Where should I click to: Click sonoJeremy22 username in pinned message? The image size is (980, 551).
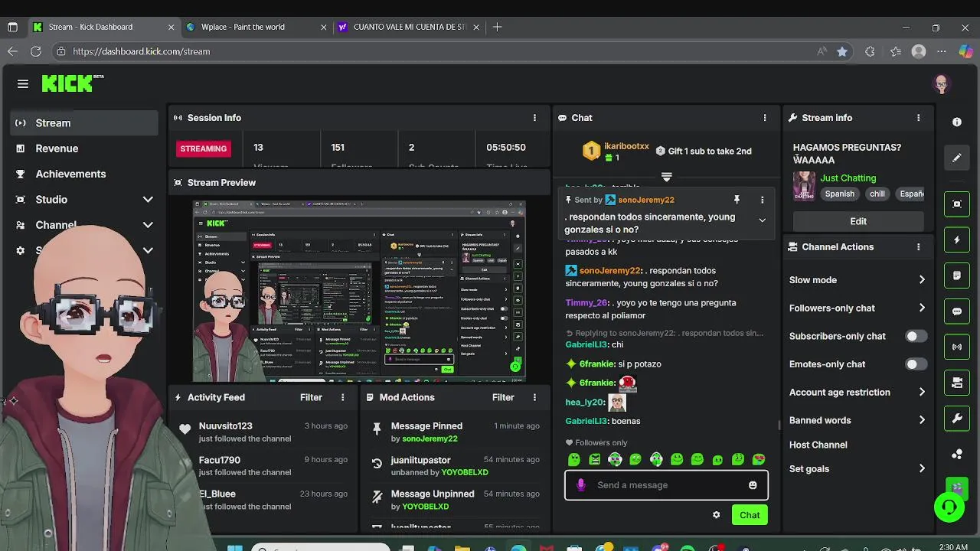click(646, 200)
